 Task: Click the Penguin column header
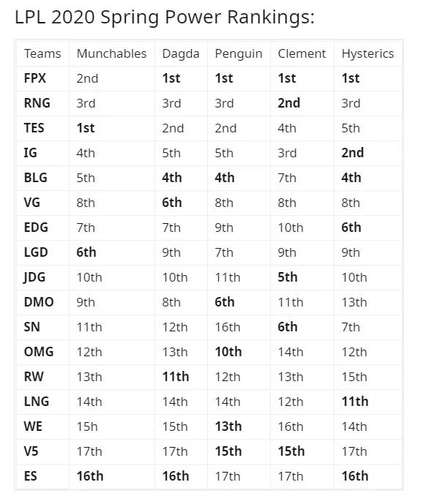tap(239, 53)
